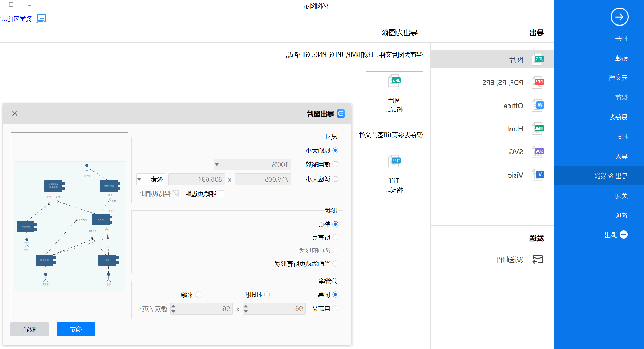644x349 pixels.
Task: Enable 移除页边距 checkbox
Action: click(x=221, y=193)
